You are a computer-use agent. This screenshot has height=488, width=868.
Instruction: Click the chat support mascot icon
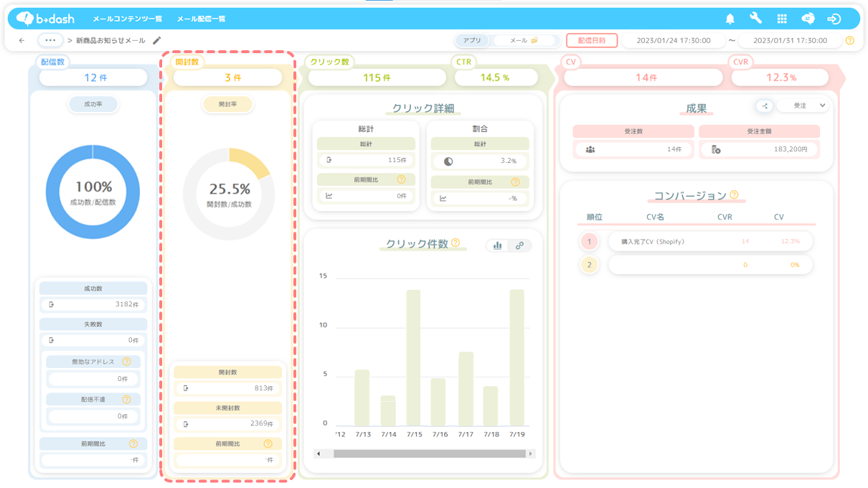point(808,19)
